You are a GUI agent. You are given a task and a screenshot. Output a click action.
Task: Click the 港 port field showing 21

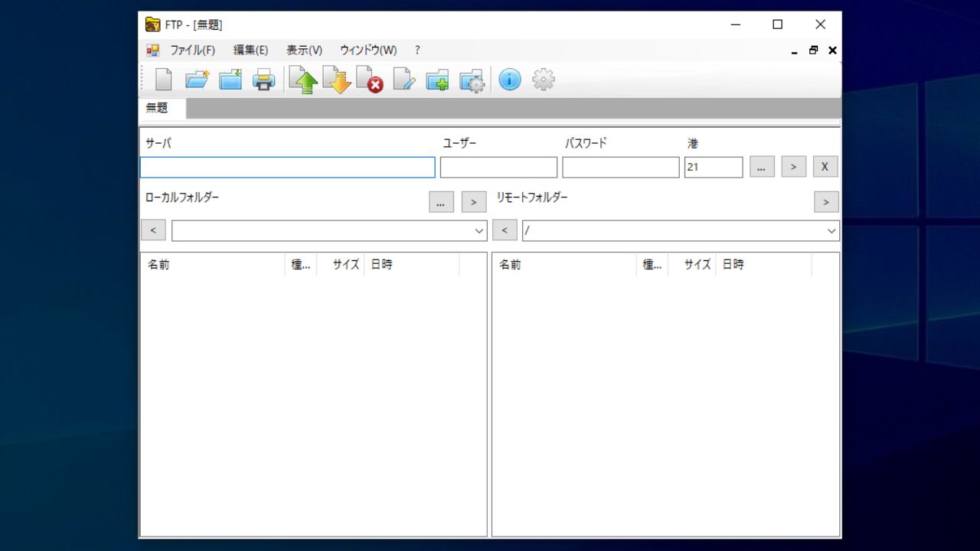(714, 167)
